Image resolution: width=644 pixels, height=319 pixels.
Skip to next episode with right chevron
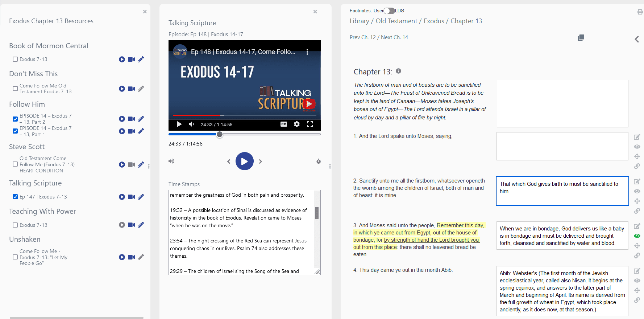point(261,161)
